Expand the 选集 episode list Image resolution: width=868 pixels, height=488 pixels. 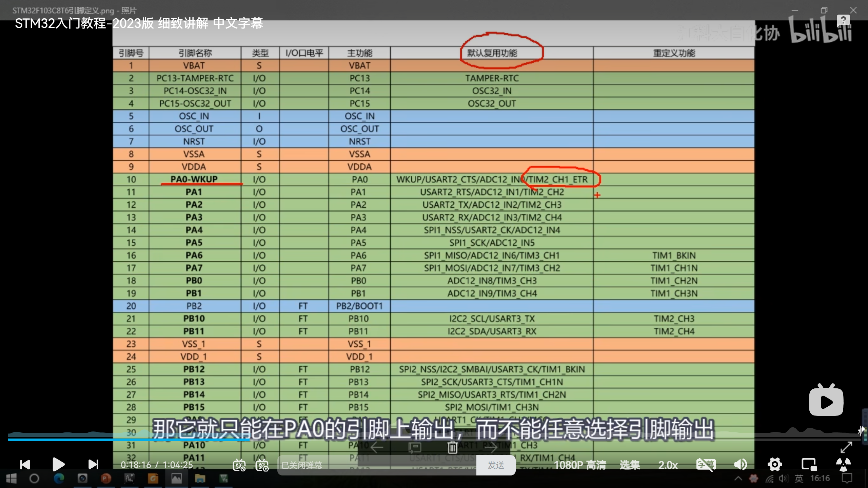tap(630, 465)
